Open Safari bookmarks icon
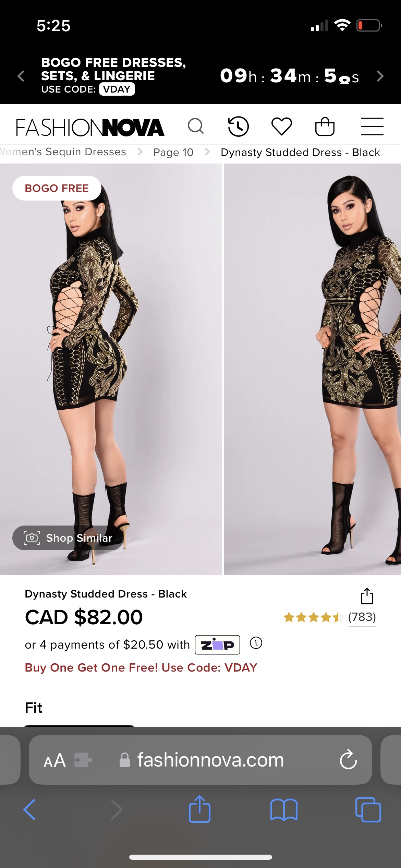This screenshot has width=401, height=868. point(284,810)
